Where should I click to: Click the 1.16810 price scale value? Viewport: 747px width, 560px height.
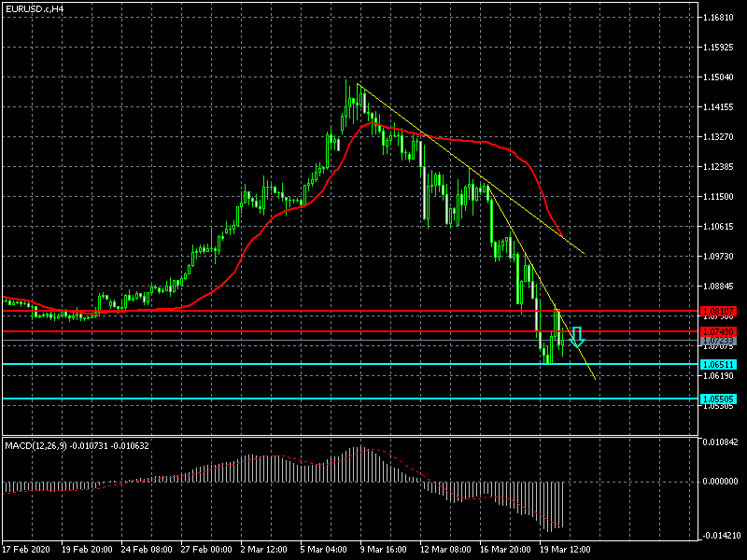(x=720, y=18)
